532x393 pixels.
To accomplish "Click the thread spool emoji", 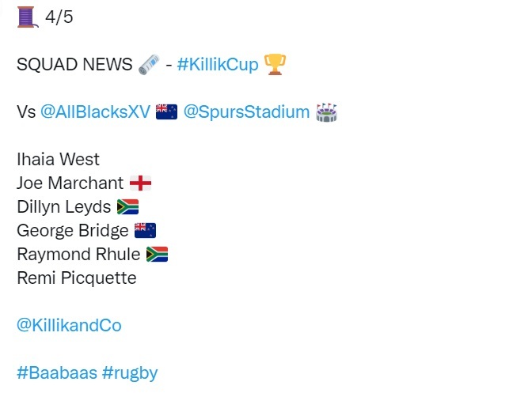I will click(x=27, y=16).
